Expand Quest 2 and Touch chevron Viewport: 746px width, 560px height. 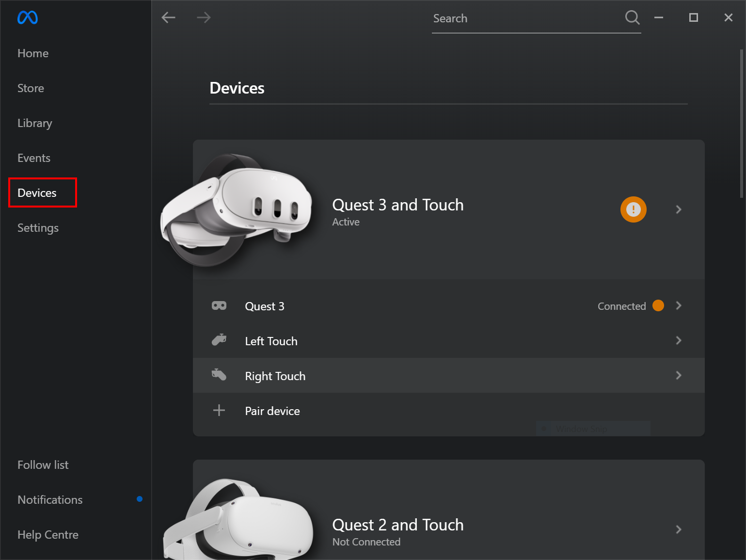679,529
